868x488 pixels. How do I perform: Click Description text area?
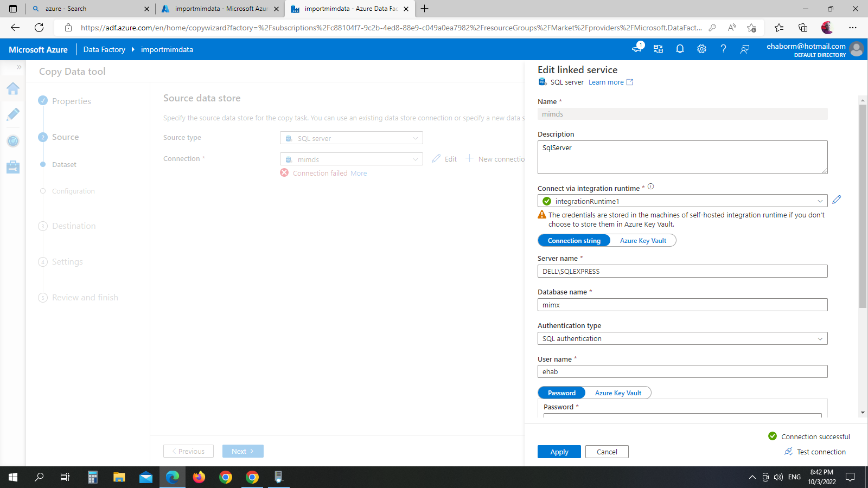(x=682, y=157)
